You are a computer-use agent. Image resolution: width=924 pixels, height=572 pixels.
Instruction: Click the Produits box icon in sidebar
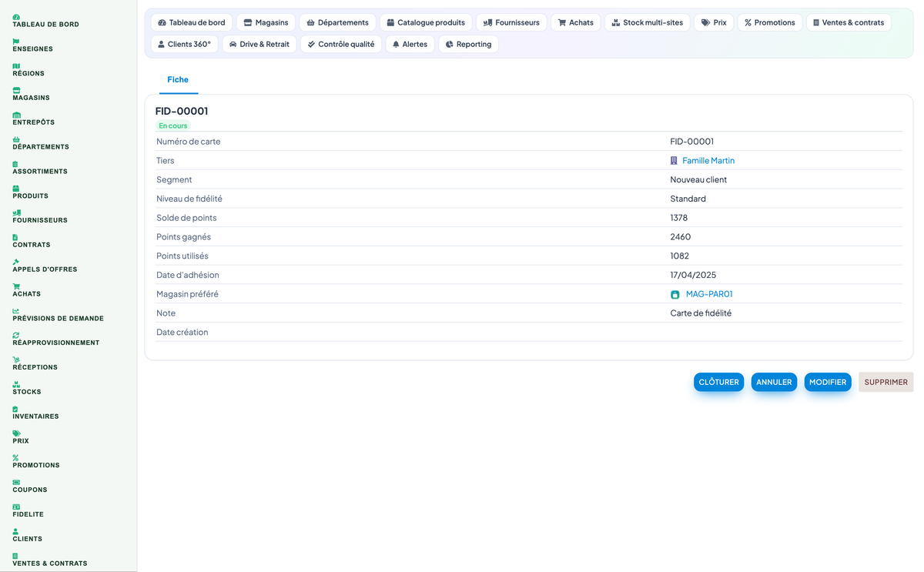point(16,189)
